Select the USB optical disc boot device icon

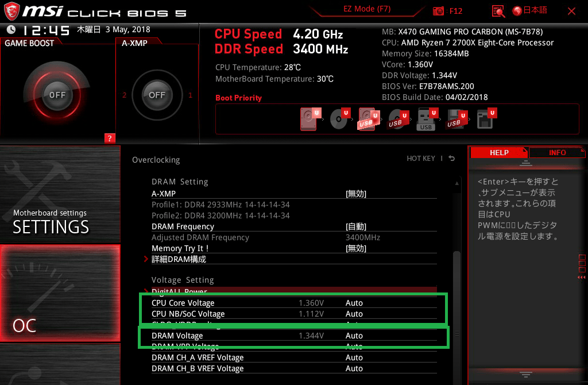pos(399,120)
